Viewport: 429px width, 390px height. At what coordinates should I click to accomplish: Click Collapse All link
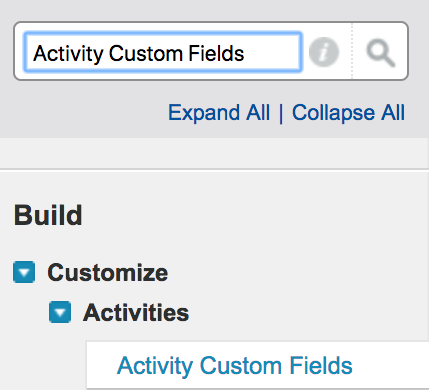348,112
